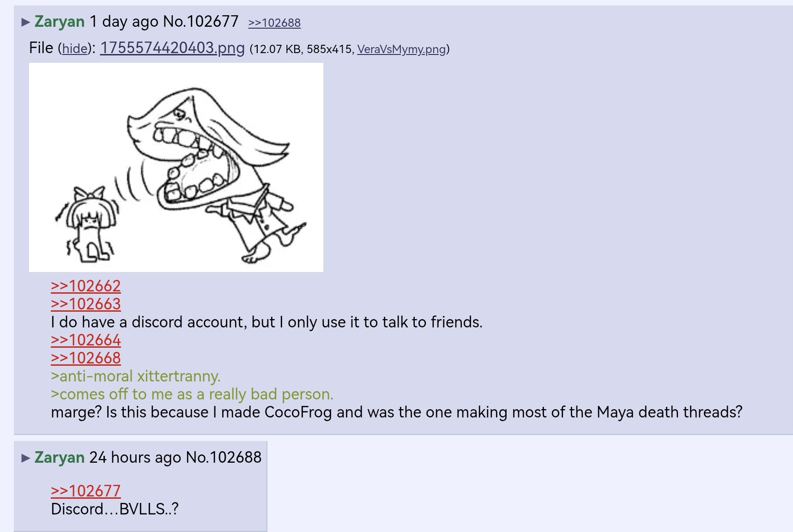Follow quote link >>102663
The image size is (793, 532).
coord(86,304)
